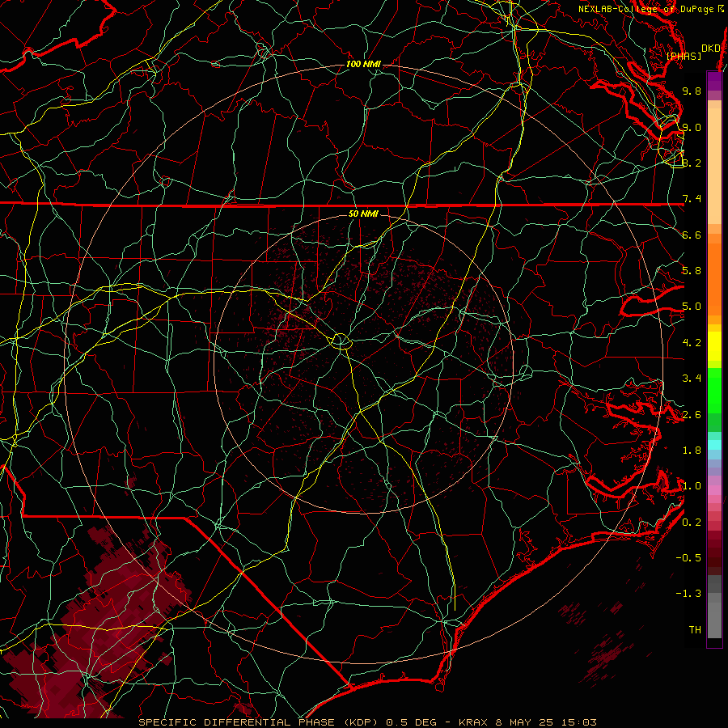Click the 100 NMI range ring label

coord(363,64)
